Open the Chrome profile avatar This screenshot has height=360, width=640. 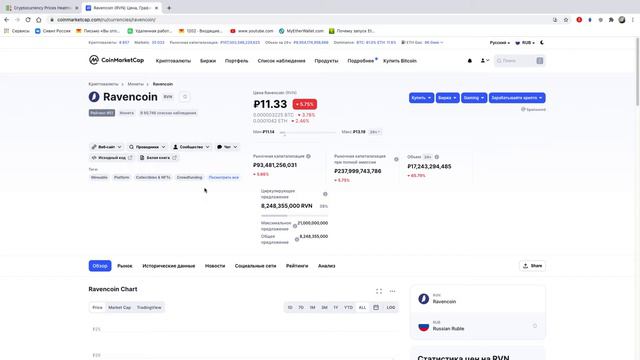click(622, 20)
